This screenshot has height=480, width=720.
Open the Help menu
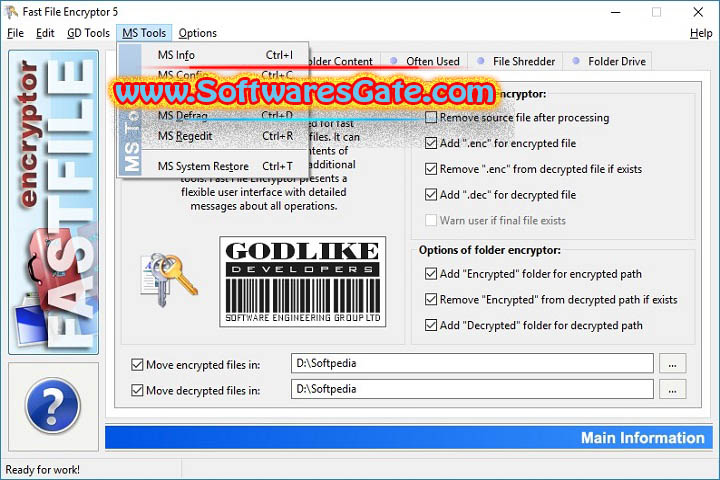coord(701,33)
